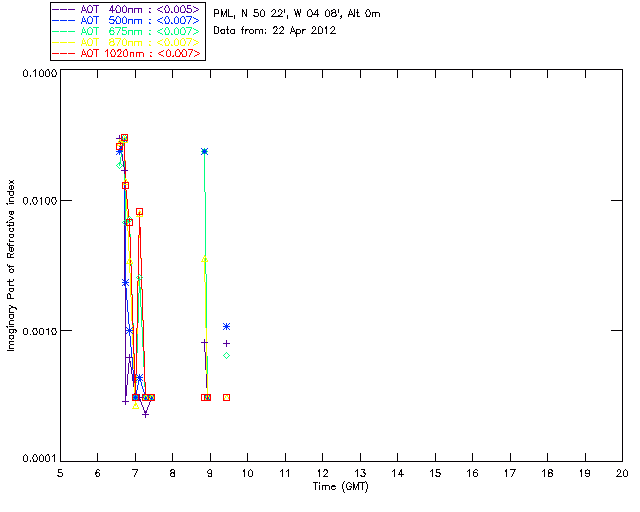Image resolution: width=640 pixels, height=512 pixels.
Task: Click the 0.0001 y-axis tick label
Action: tap(39, 459)
